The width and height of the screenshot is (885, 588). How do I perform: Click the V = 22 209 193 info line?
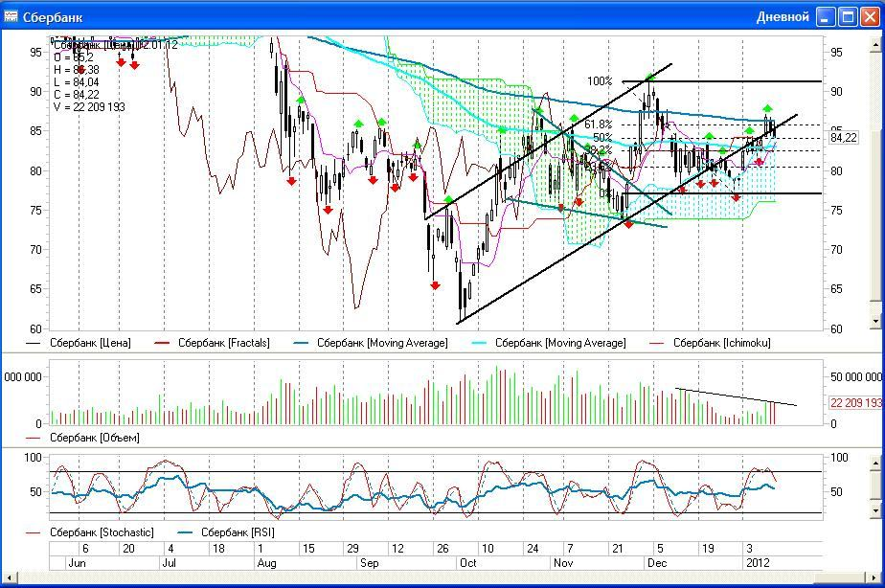89,106
